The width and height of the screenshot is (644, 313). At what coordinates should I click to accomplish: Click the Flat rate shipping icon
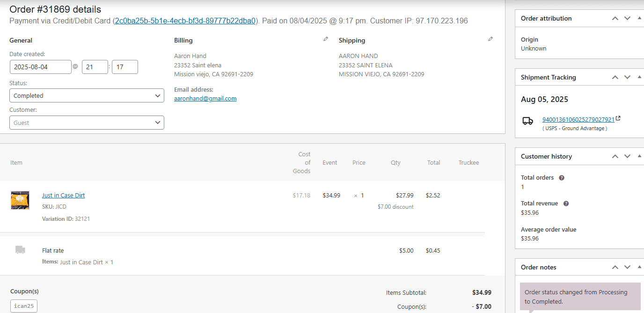pyautogui.click(x=20, y=250)
